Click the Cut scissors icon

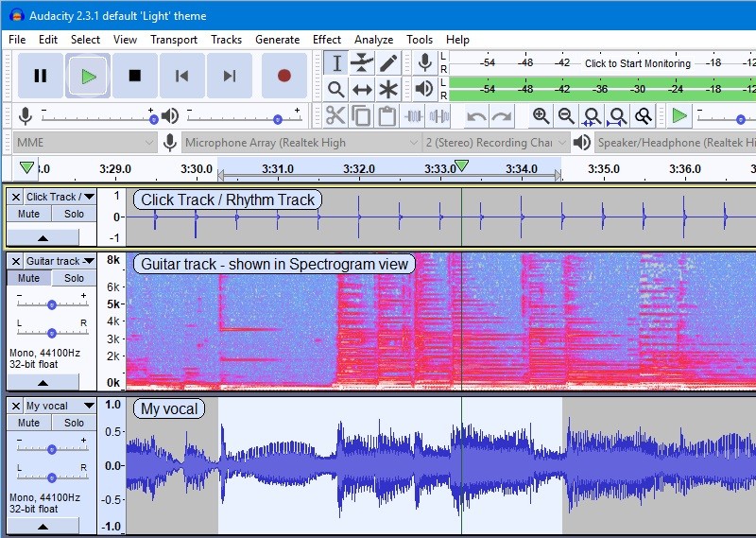335,115
